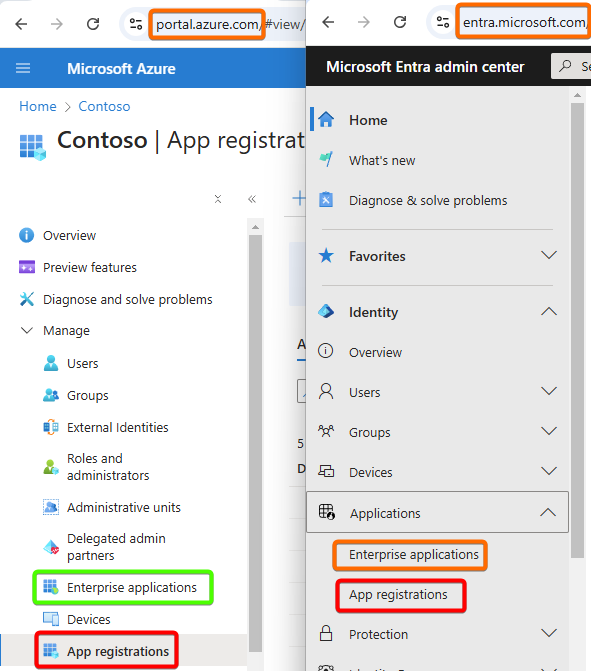Collapse the Applications section chevron
Viewport: 591px width, 671px height.
548,512
